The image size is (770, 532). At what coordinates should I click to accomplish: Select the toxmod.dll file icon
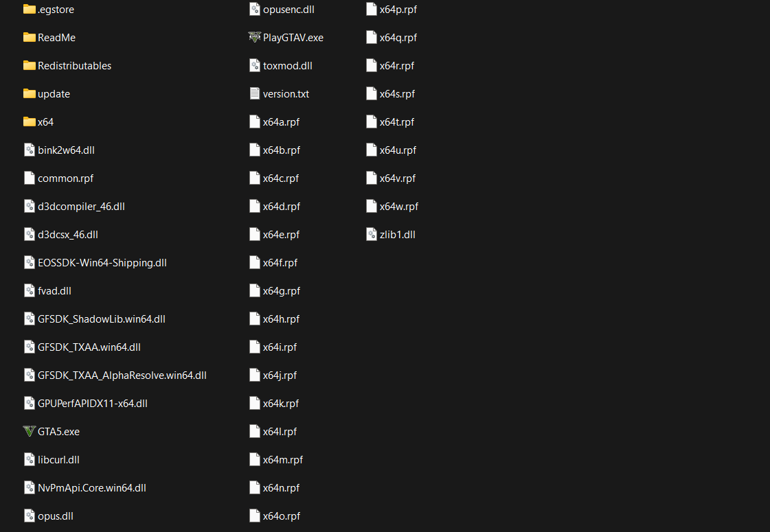pyautogui.click(x=254, y=66)
